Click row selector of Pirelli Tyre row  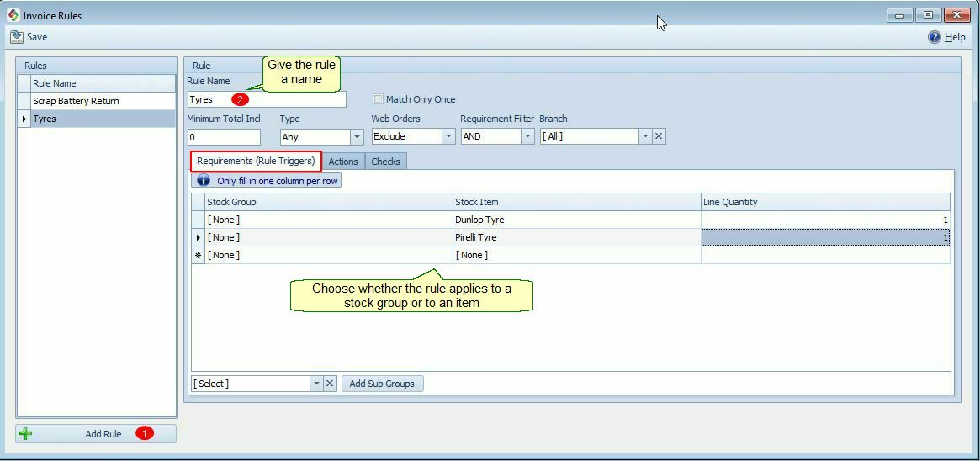click(x=199, y=237)
